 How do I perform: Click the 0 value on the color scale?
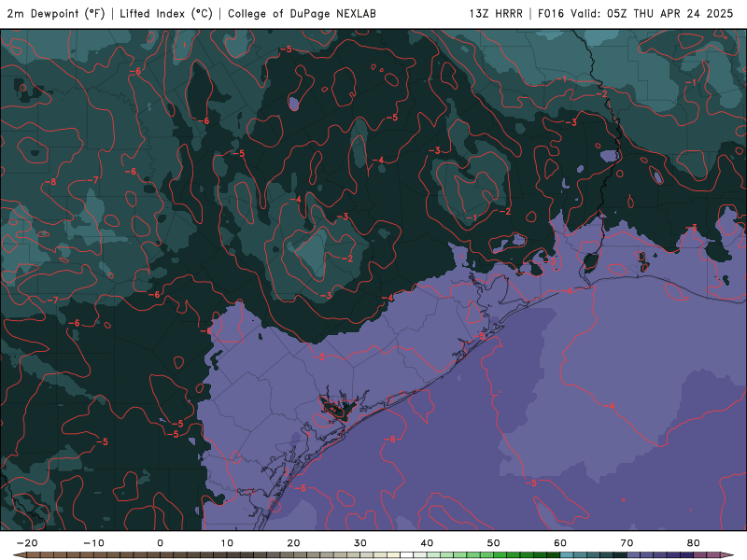(x=160, y=543)
